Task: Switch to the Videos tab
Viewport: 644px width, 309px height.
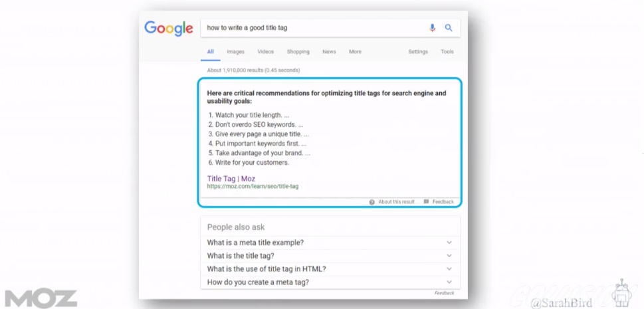Action: [x=265, y=52]
